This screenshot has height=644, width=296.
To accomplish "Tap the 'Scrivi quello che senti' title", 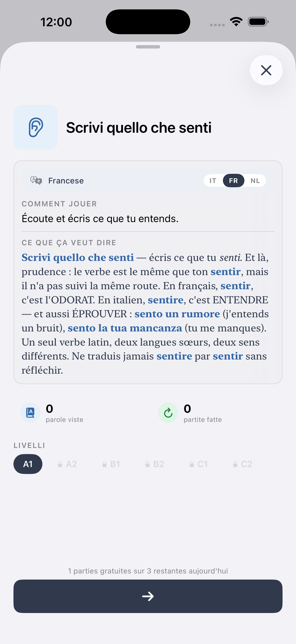I will [x=139, y=128].
